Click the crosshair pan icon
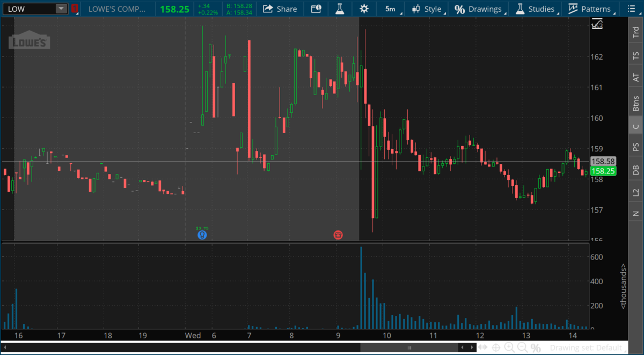Image resolution: width=644 pixels, height=355 pixels. (x=496, y=348)
